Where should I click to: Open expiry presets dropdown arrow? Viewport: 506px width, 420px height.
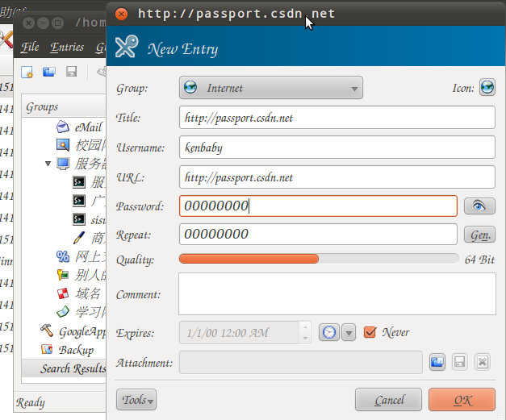pos(349,332)
